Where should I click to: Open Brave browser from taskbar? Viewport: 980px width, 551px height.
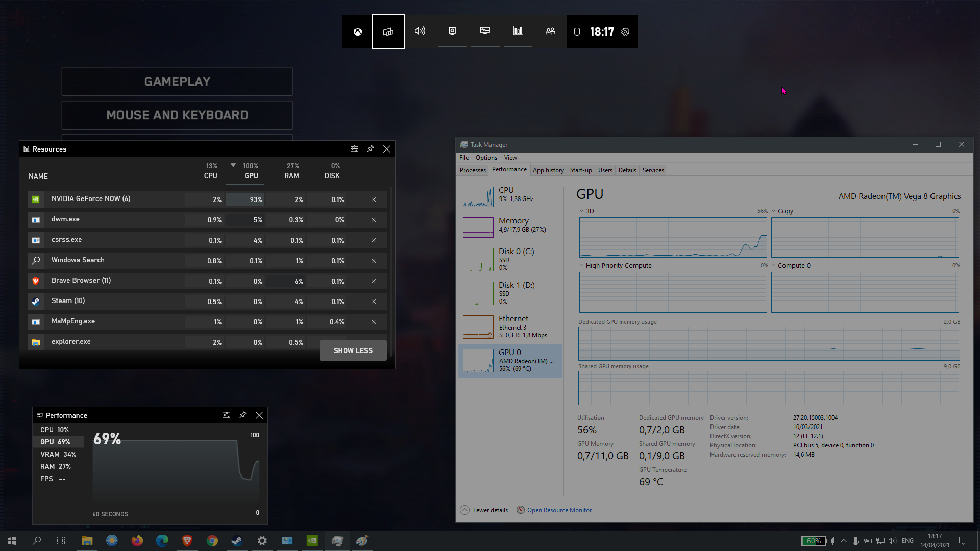(x=187, y=541)
